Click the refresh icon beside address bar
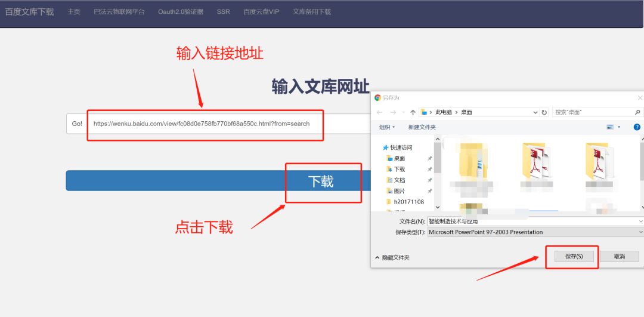 544,112
